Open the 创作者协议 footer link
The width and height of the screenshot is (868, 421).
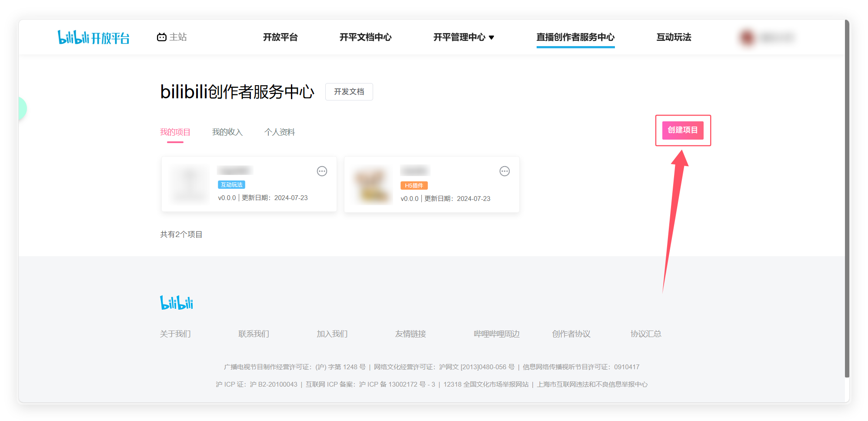571,334
